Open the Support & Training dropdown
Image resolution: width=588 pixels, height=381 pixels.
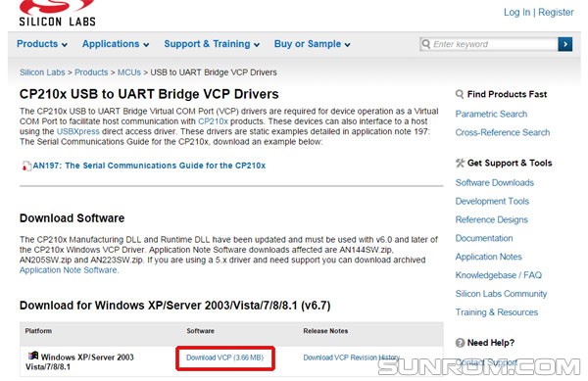click(x=212, y=44)
